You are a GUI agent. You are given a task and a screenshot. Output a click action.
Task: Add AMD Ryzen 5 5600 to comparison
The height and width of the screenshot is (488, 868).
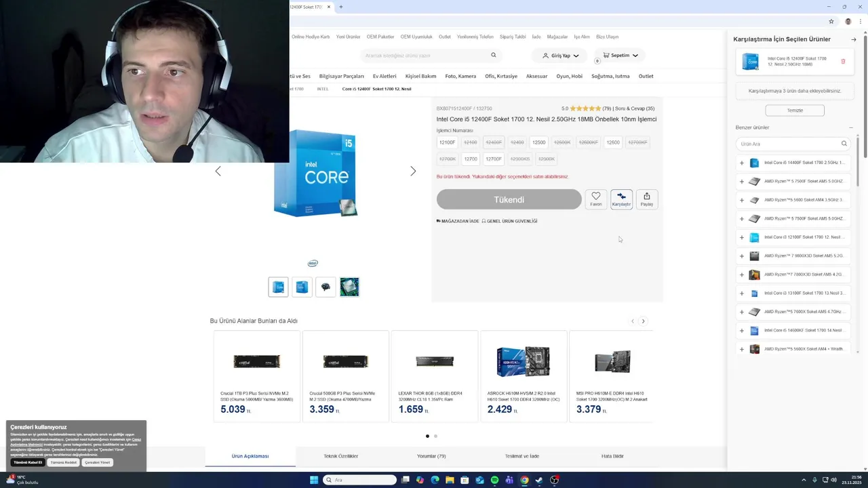tap(741, 200)
